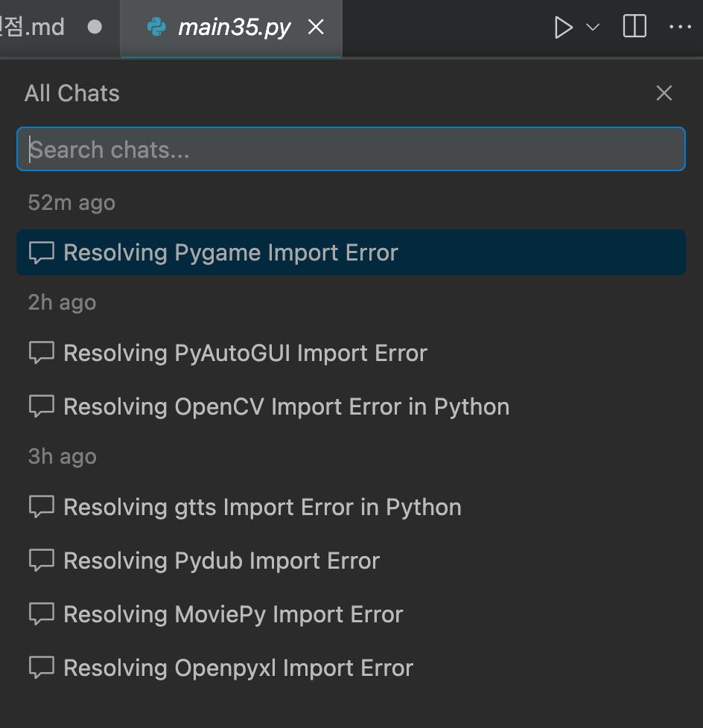Open the Resolving Openpyxl Import Error chat
The height and width of the screenshot is (728, 703).
click(x=238, y=668)
